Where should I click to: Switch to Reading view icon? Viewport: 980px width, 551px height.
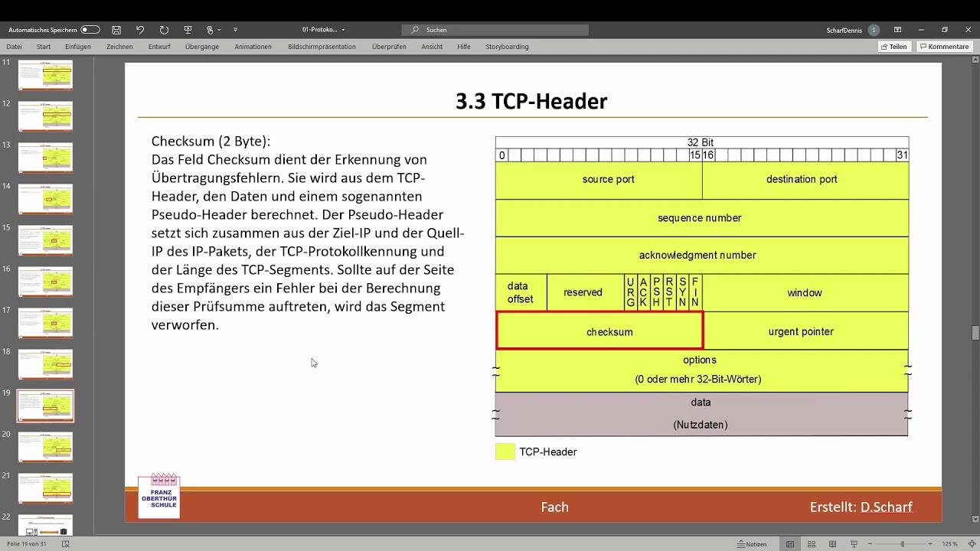[x=833, y=544]
